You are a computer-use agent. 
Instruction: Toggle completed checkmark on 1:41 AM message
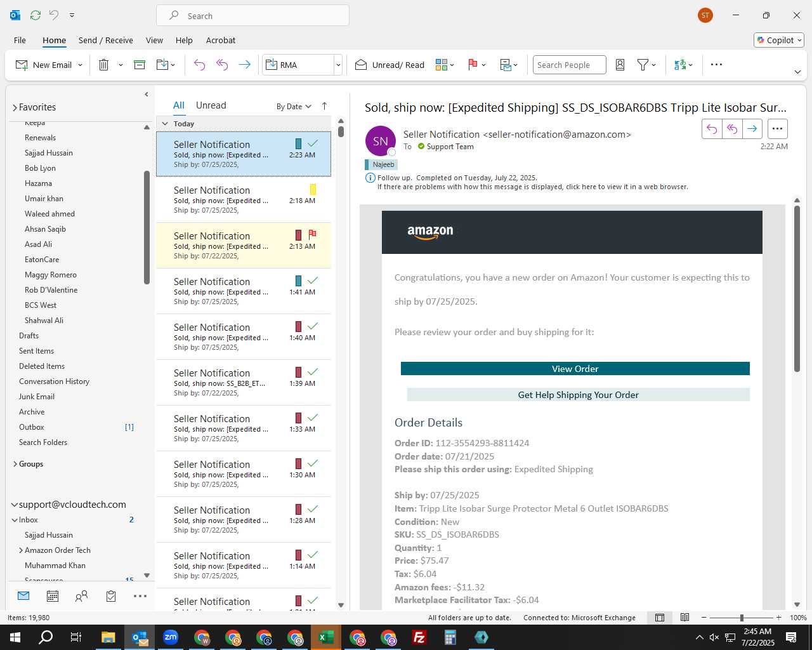313,281
